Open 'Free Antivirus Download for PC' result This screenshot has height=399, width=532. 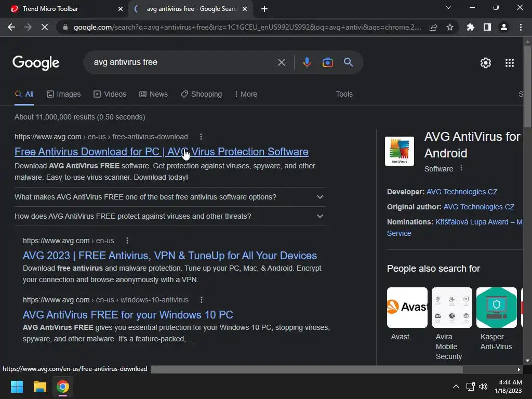(162, 152)
